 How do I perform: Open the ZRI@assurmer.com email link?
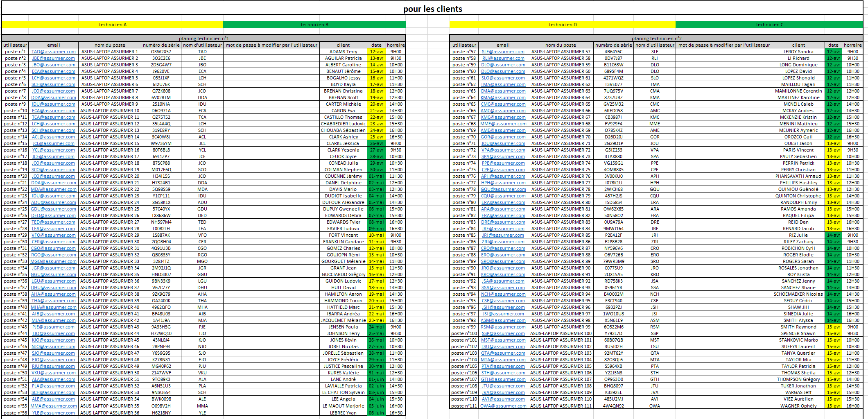503,242
